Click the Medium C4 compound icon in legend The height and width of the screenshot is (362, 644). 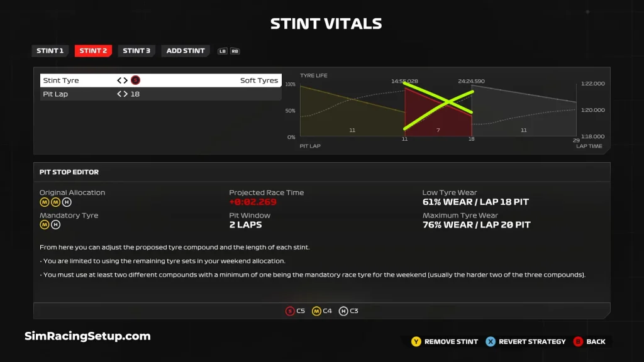(x=317, y=310)
